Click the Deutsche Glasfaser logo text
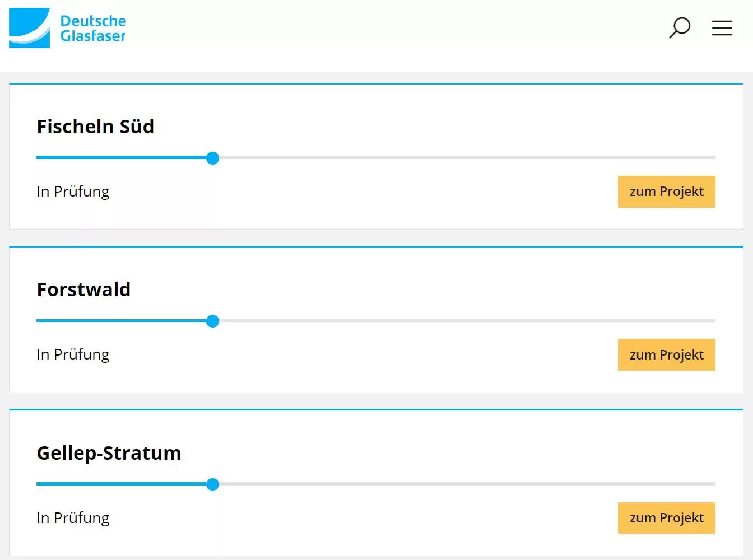 click(93, 29)
